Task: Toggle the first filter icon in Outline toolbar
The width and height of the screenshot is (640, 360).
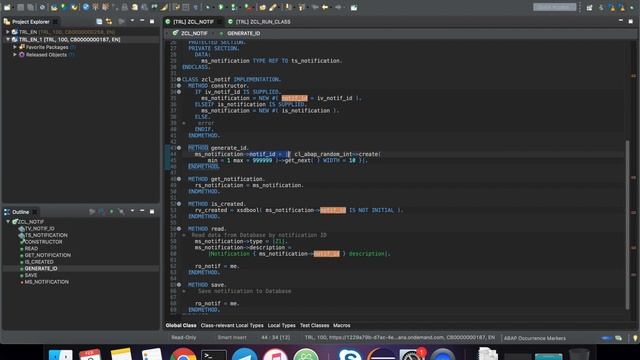Action: tap(92, 211)
